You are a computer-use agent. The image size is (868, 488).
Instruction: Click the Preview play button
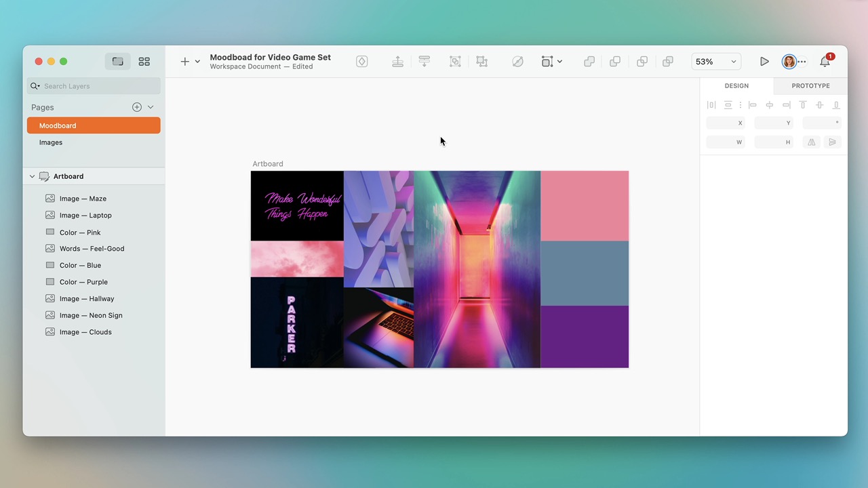pos(764,62)
